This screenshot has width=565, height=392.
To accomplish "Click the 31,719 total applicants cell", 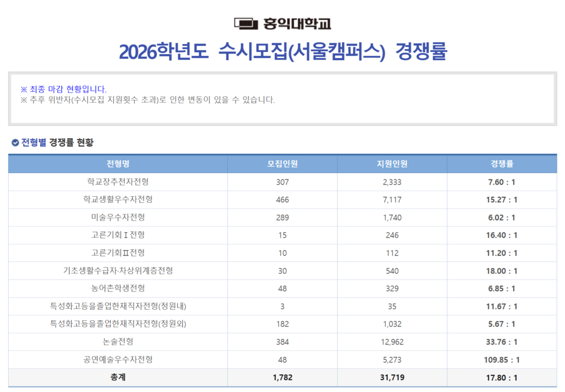I will click(392, 378).
